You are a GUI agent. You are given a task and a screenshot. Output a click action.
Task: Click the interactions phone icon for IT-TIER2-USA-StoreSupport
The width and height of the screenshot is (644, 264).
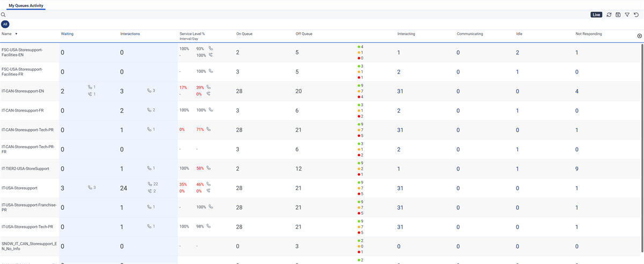click(x=149, y=168)
